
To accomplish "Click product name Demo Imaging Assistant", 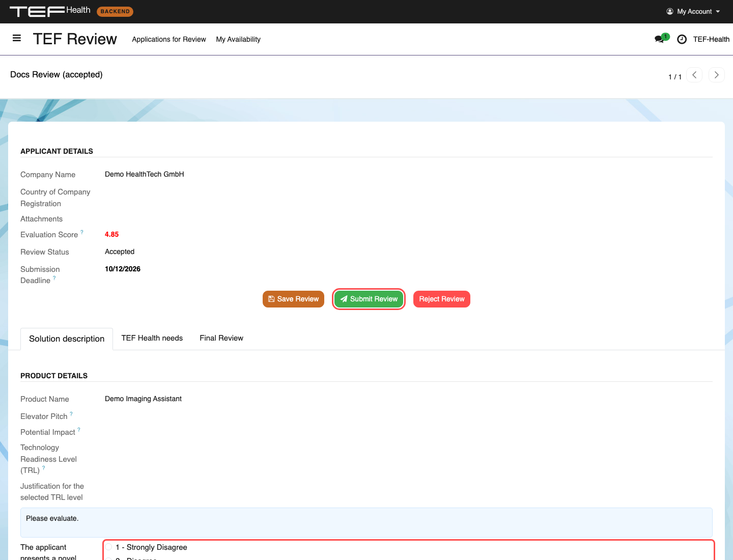I will [143, 399].
